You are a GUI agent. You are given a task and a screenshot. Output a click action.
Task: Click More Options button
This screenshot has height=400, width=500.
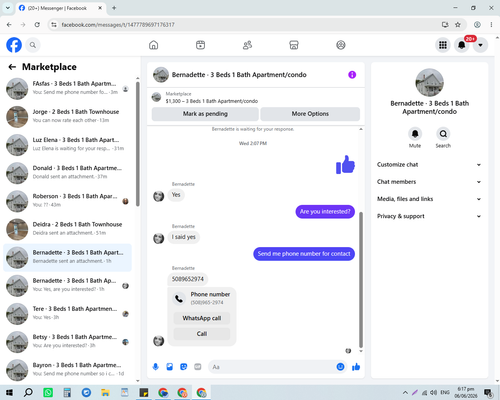[x=310, y=114]
